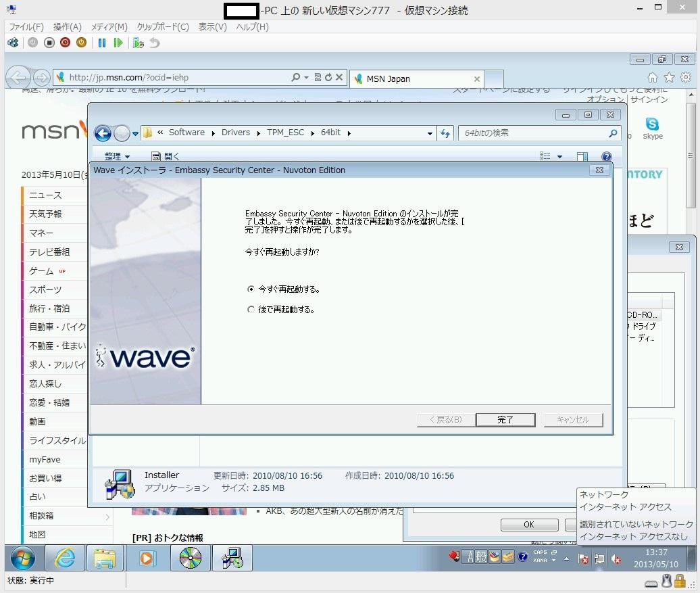Click the IE back arrow button
Screen dimensions: 700x593
(x=18, y=78)
